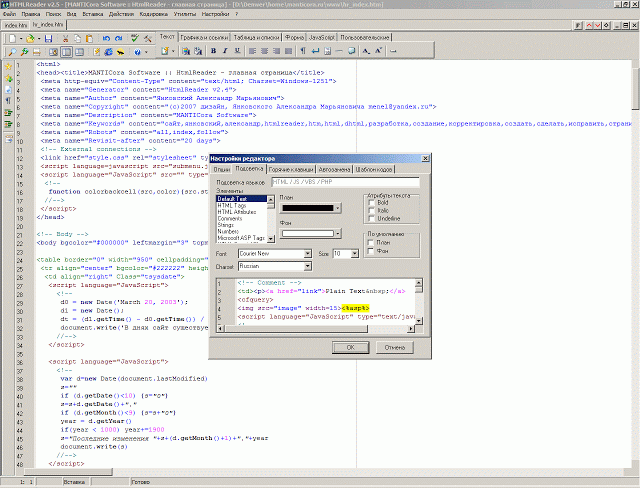Toggle the split view layout icon
The image size is (640, 488).
(x=66, y=52)
